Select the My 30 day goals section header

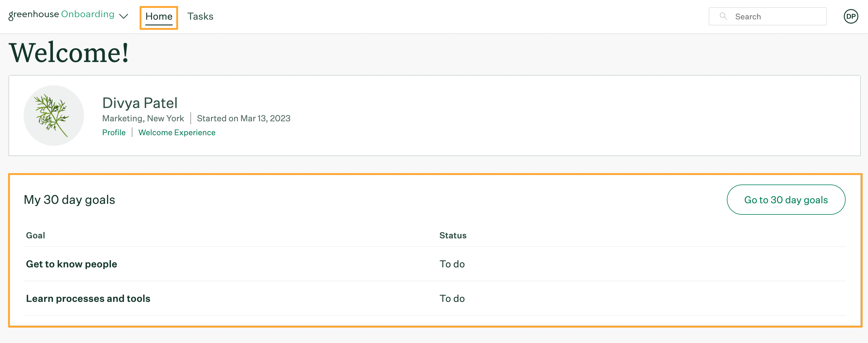(69, 200)
